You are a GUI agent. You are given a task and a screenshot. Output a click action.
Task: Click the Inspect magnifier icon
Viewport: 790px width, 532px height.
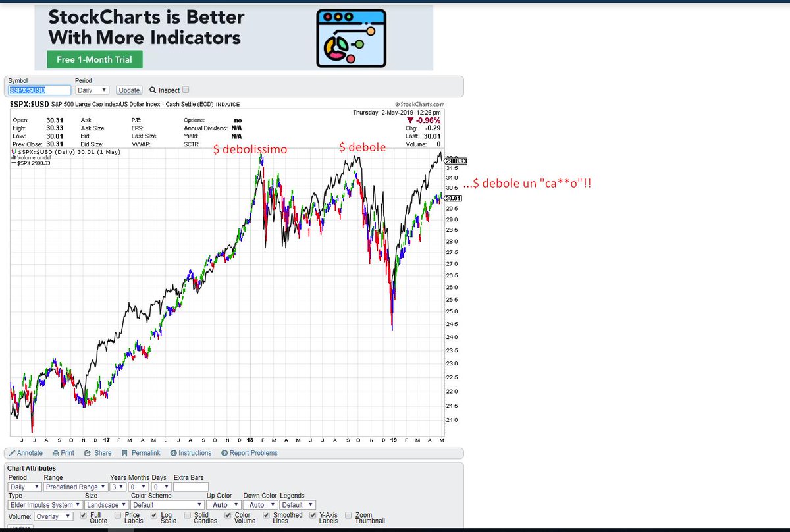(x=153, y=90)
